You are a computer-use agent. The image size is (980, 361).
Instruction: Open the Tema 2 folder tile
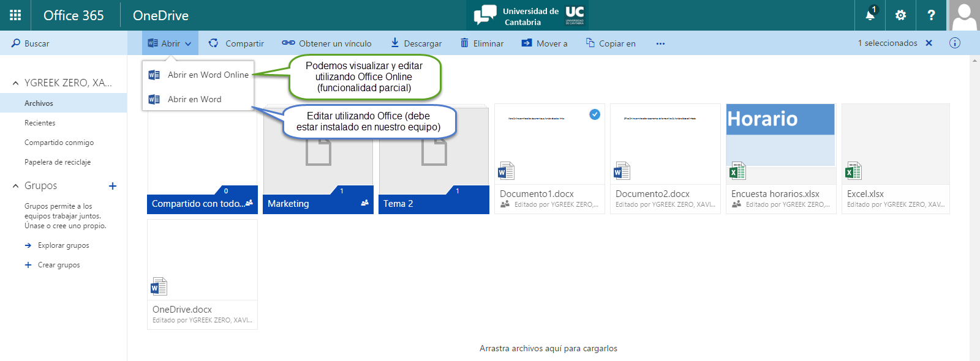(434, 159)
